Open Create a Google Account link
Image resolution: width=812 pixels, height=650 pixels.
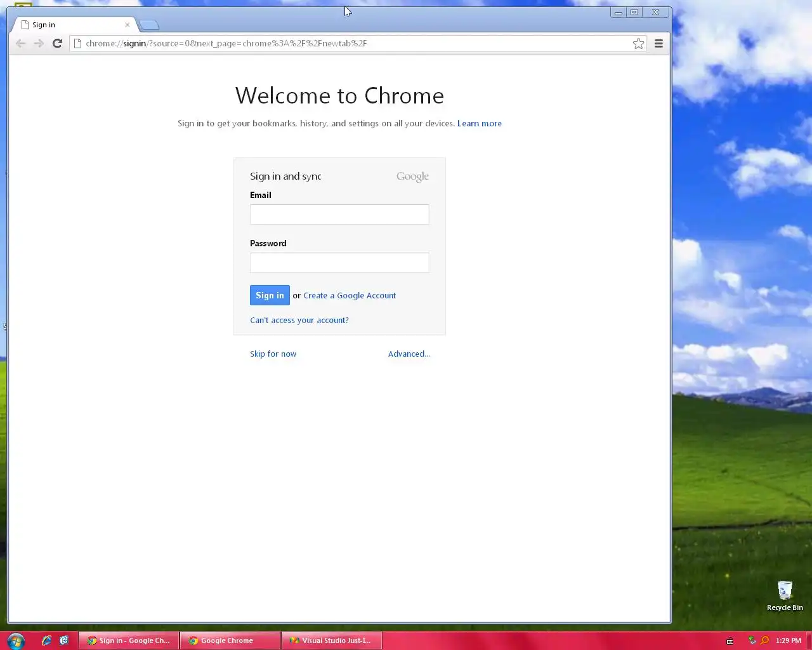tap(350, 295)
